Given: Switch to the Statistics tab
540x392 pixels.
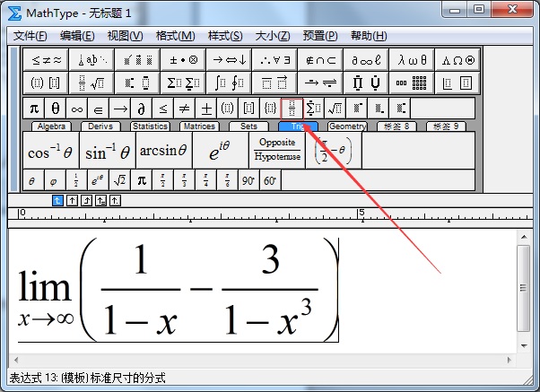Looking at the screenshot, I should [x=150, y=126].
